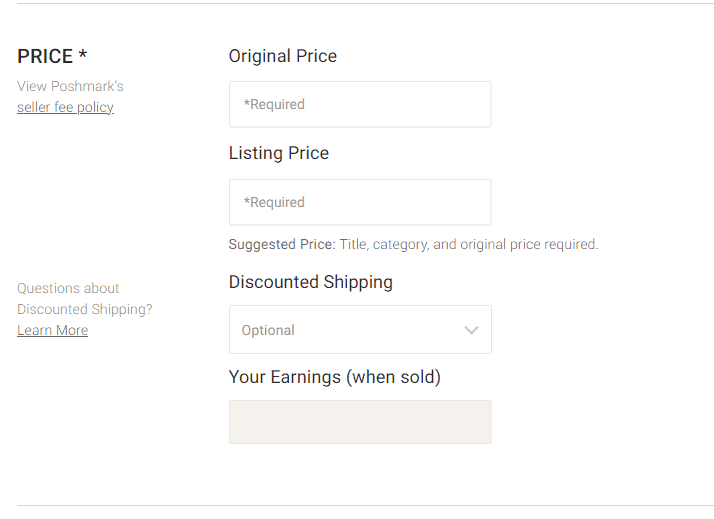Screen dimensions: 714x519
Task: Click the "Listing Price" field label
Action: tap(279, 153)
